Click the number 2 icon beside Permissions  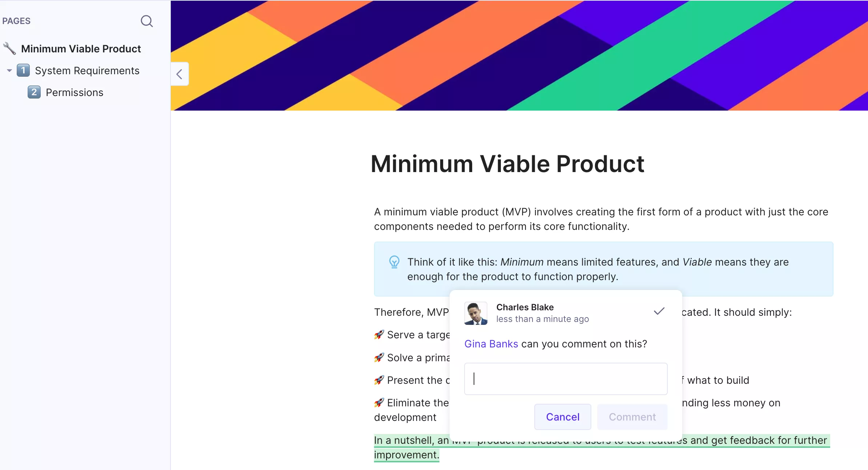(34, 92)
